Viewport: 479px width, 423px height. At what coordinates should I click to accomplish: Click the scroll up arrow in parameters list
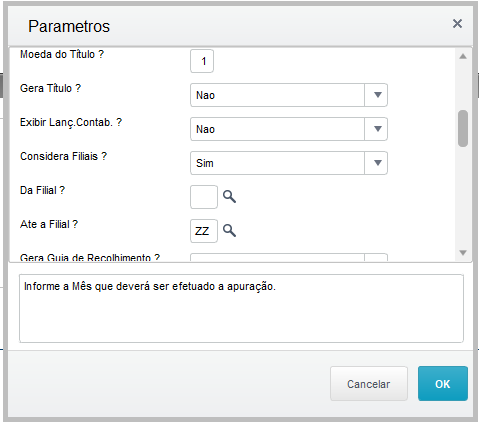coord(463,56)
